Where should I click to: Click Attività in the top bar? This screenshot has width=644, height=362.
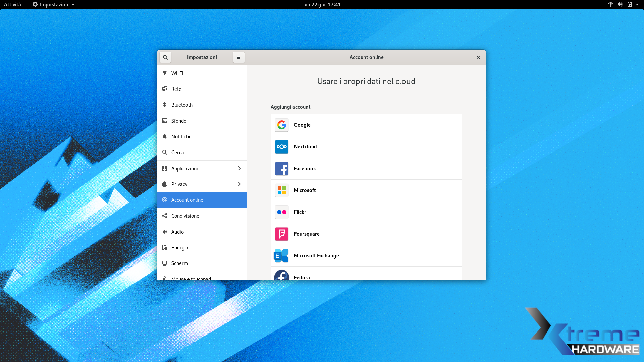(x=12, y=4)
